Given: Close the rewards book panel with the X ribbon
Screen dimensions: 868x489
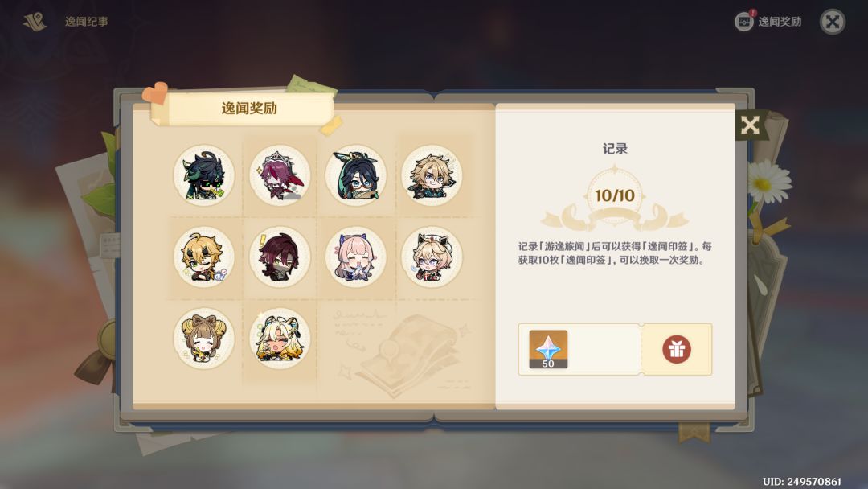Looking at the screenshot, I should click(x=750, y=125).
